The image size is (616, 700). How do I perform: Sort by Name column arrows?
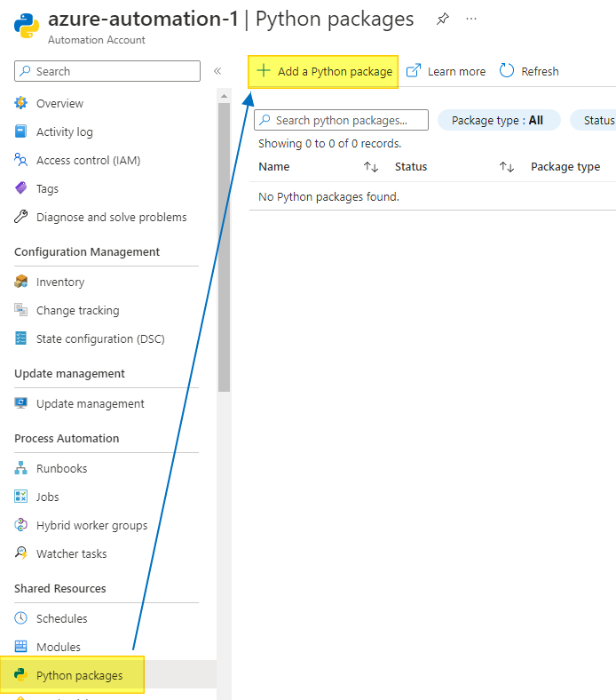tap(371, 167)
